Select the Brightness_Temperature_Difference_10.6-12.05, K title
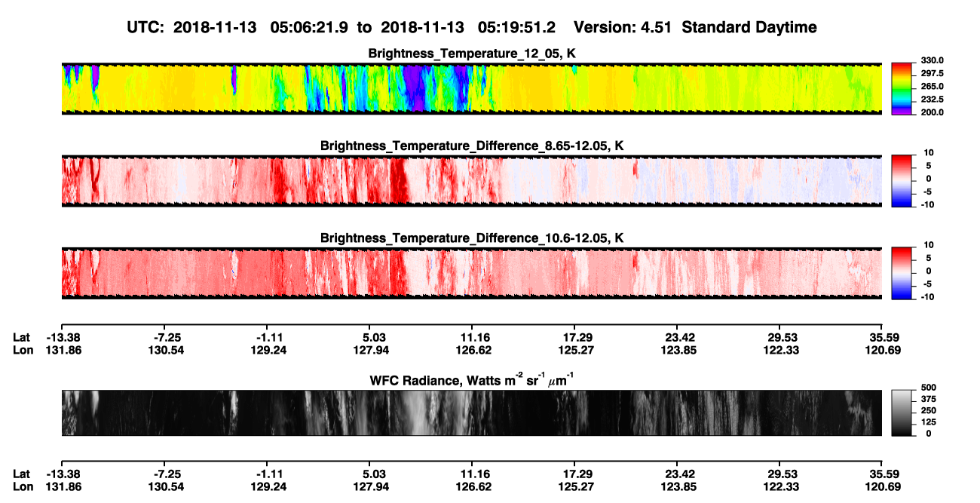This screenshot has width=980, height=503. 472,238
